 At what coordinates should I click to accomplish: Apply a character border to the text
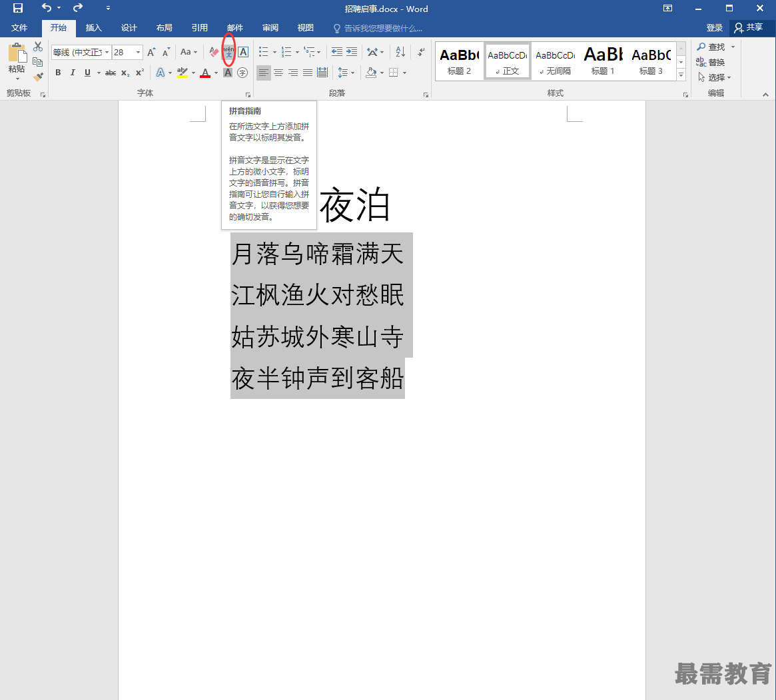pos(243,52)
